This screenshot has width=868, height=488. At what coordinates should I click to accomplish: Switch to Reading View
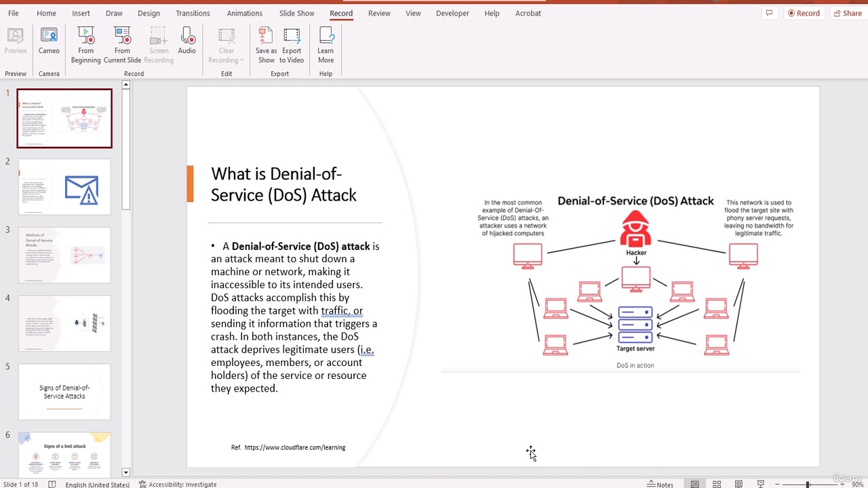738,484
